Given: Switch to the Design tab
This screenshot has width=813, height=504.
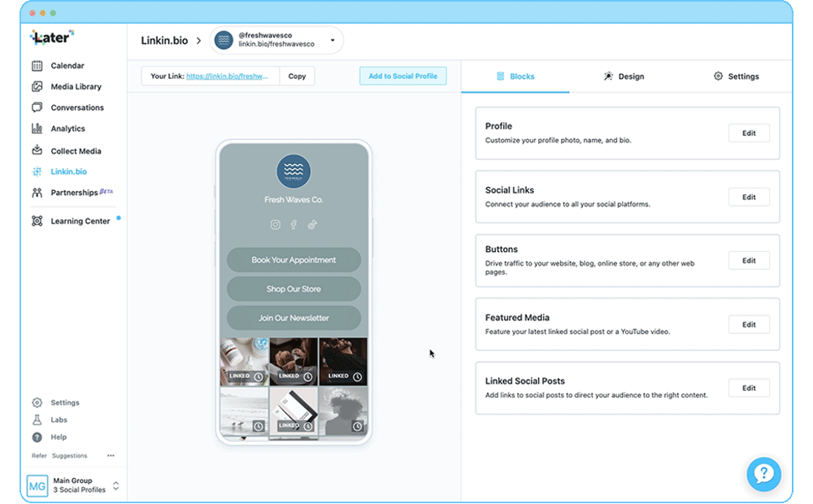Looking at the screenshot, I should 624,76.
